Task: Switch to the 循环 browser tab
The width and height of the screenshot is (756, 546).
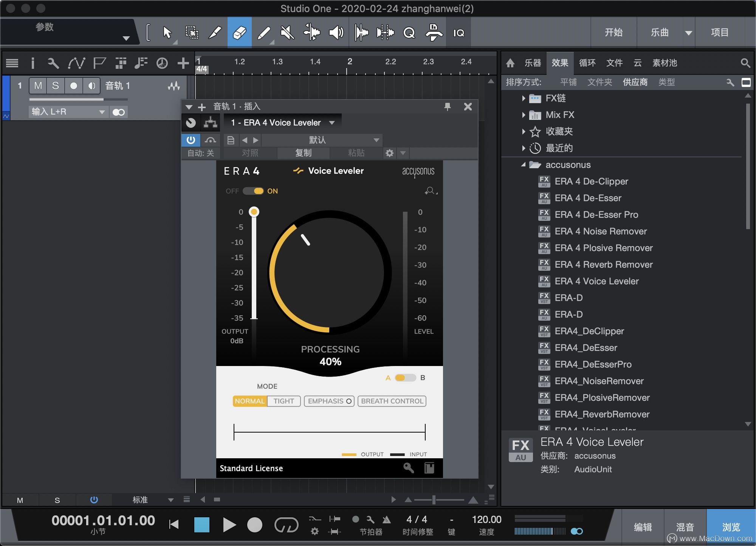Action: point(587,63)
